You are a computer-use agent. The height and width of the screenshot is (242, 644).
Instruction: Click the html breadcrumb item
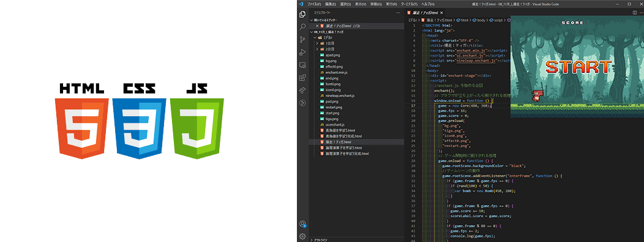462,20
